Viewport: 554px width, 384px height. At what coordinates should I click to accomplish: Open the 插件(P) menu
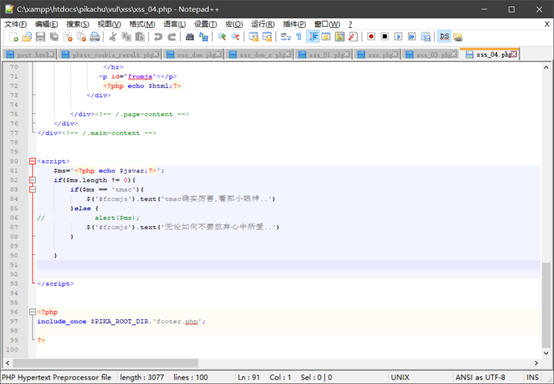(294, 24)
